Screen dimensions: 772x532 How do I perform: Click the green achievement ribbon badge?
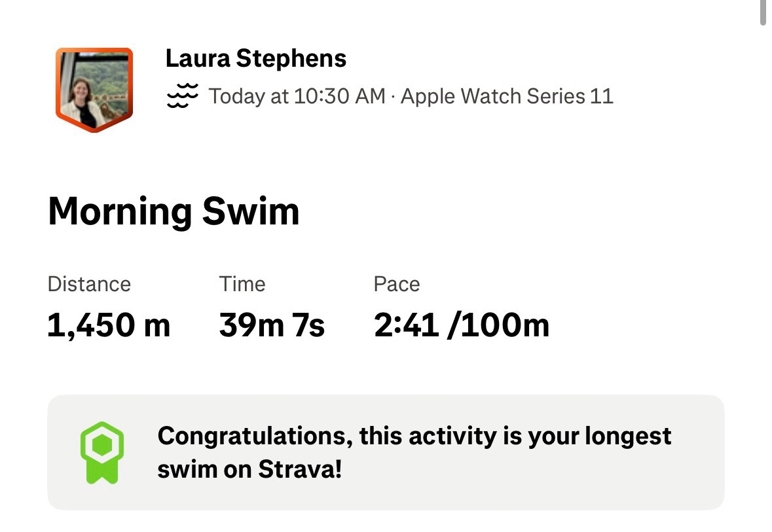[x=101, y=452]
